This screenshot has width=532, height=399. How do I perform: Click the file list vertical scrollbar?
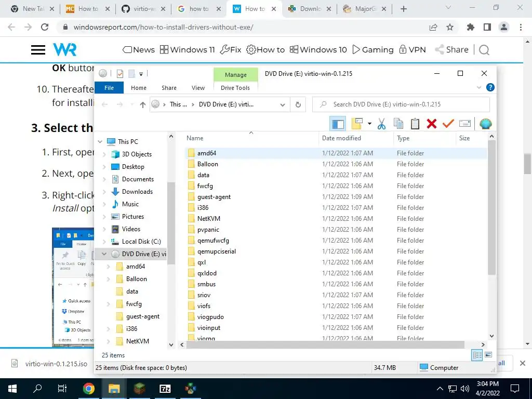click(x=491, y=207)
